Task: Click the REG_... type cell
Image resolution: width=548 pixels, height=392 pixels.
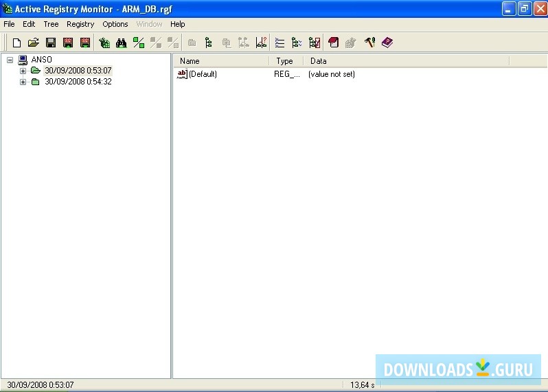Action: coord(286,74)
